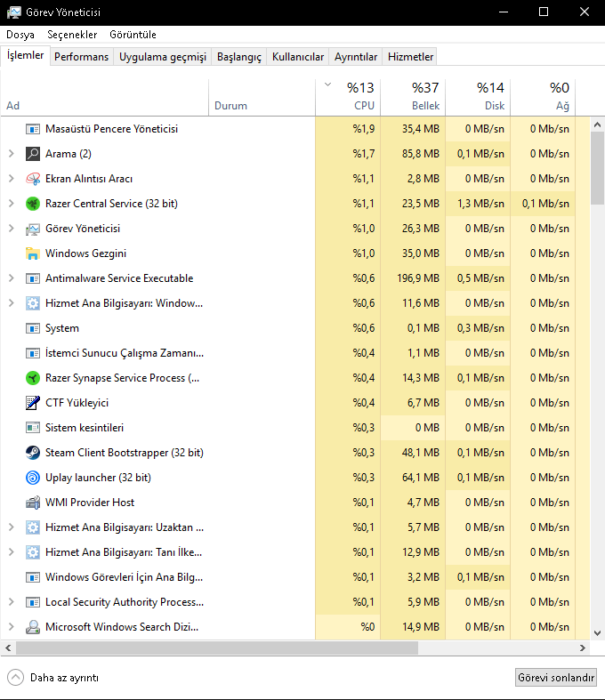Click the gear icon of Hizmet Ana Bilgisayarı: Window...
The height and width of the screenshot is (700, 605).
point(33,303)
